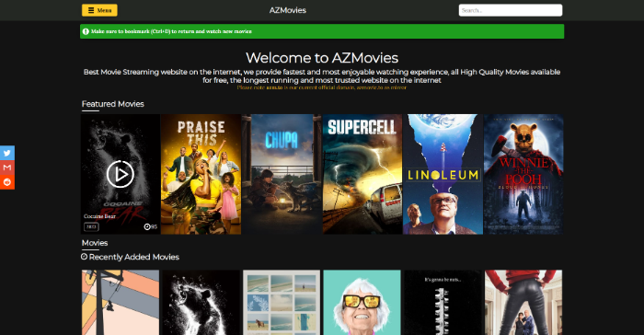Viewport: 644px width, 335px height.
Task: Open the recent poster with telephone pole art
Action: click(121, 303)
